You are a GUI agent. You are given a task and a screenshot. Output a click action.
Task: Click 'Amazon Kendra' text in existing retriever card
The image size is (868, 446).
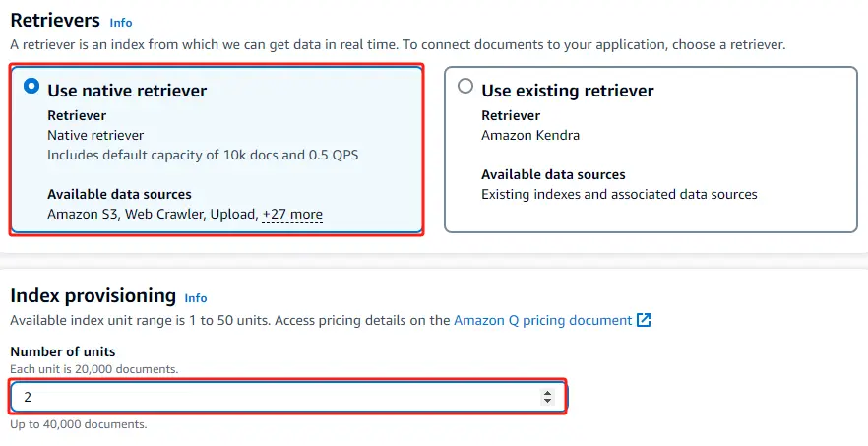[x=529, y=135]
